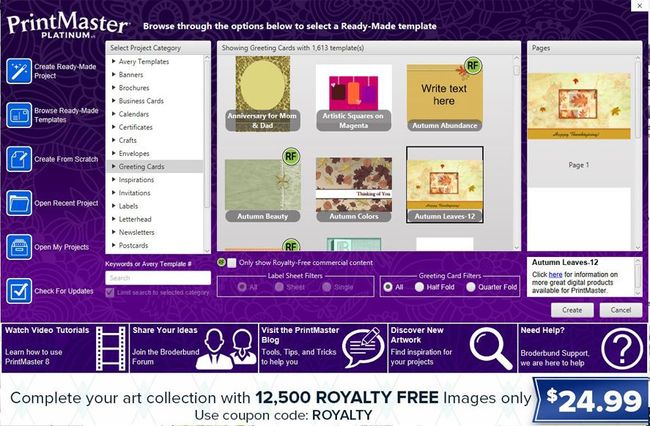This screenshot has width=650, height=426.
Task: Expand the Greeting Cards category arrow
Action: pos(114,166)
